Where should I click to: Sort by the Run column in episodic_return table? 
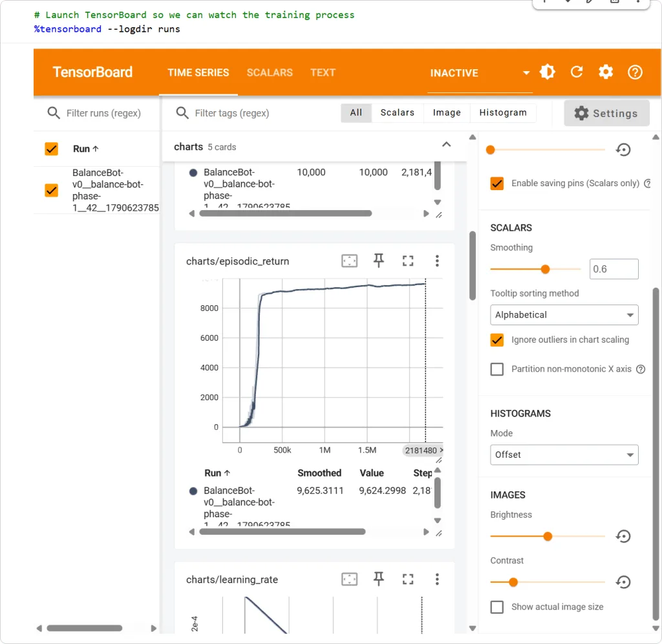point(217,473)
